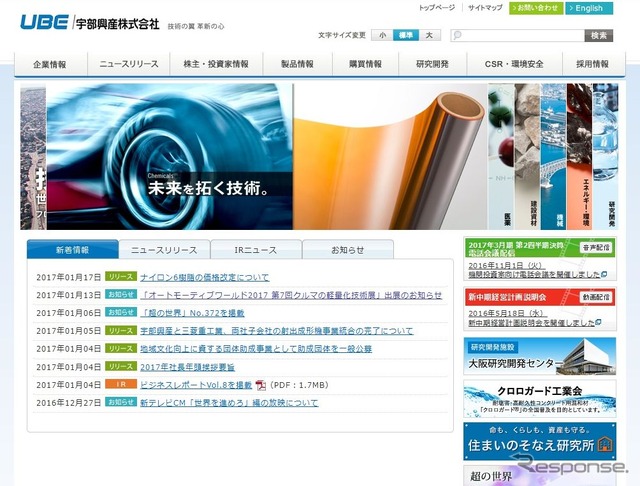The width and height of the screenshot is (640, 486).
Task: Open the 住まいのそなえ研究所 banner
Action: (x=540, y=441)
